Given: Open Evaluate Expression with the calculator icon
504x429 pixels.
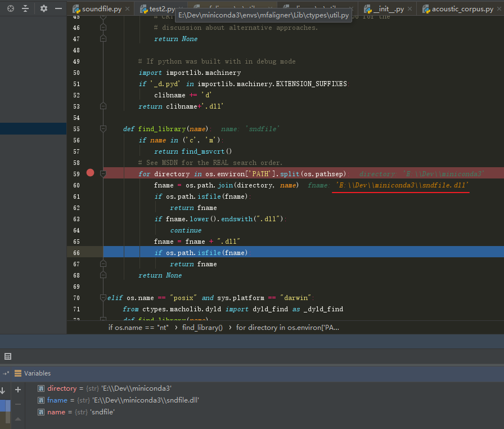Looking at the screenshot, I should click(7, 356).
